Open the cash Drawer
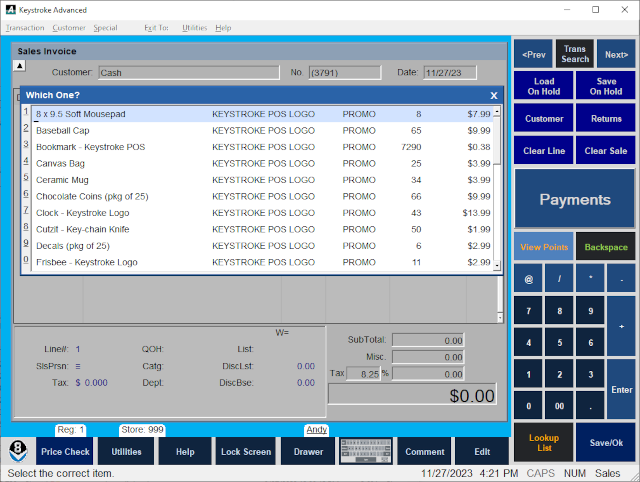 (x=308, y=452)
